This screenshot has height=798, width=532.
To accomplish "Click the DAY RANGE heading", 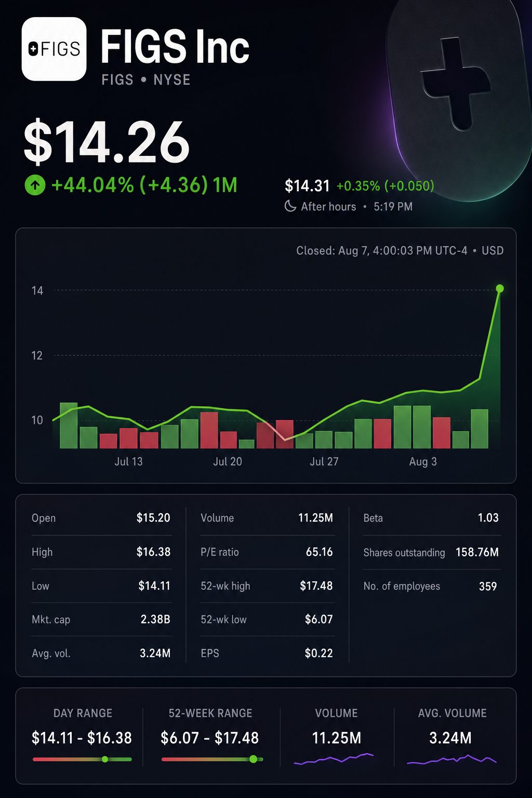I will tap(83, 713).
